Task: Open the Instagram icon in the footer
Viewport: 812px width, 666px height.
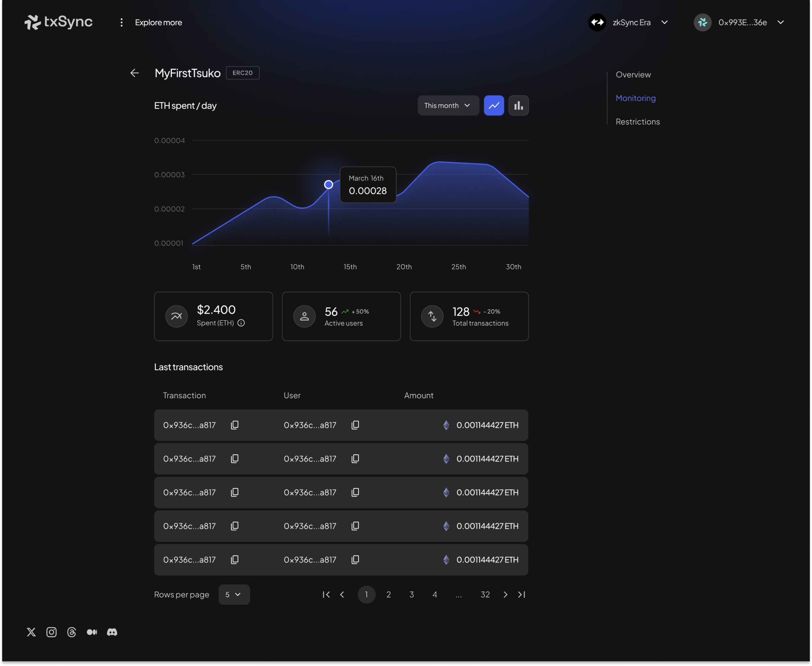Action: tap(52, 632)
